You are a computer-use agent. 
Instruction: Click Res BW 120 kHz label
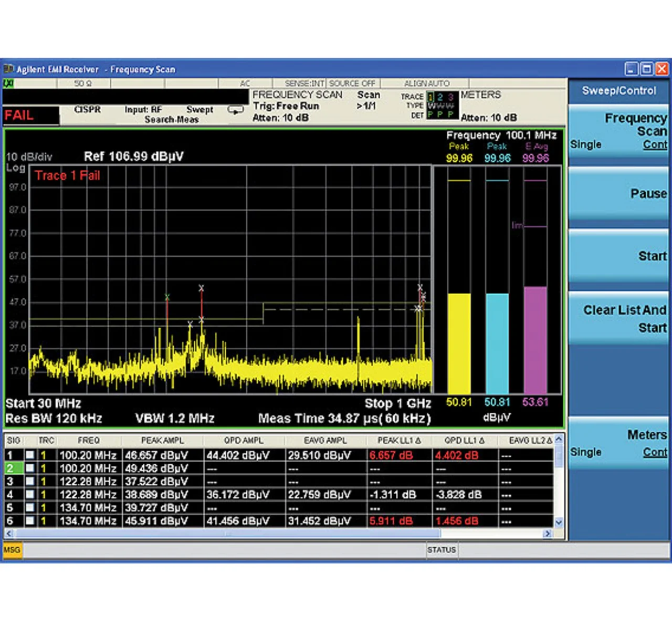point(54,419)
